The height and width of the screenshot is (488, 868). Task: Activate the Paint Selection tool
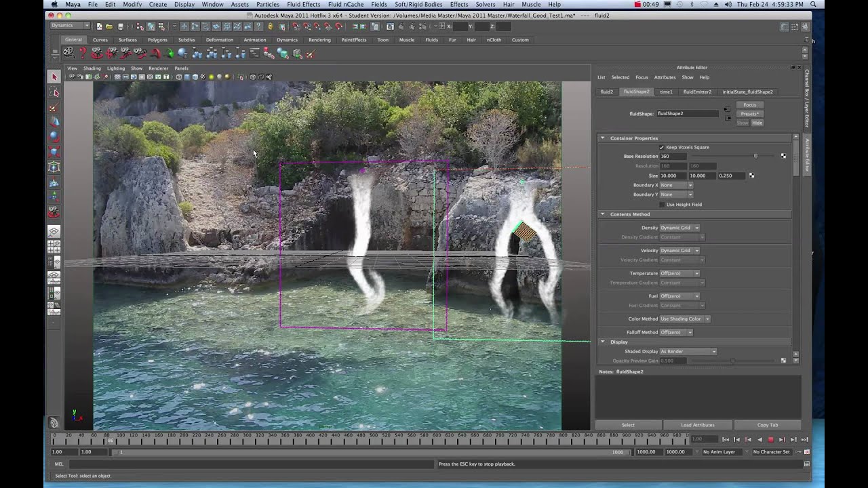tap(54, 107)
